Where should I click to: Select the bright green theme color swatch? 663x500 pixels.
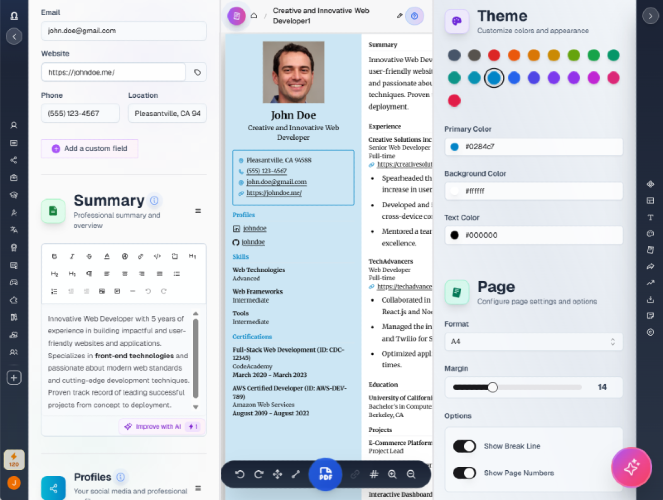(594, 55)
